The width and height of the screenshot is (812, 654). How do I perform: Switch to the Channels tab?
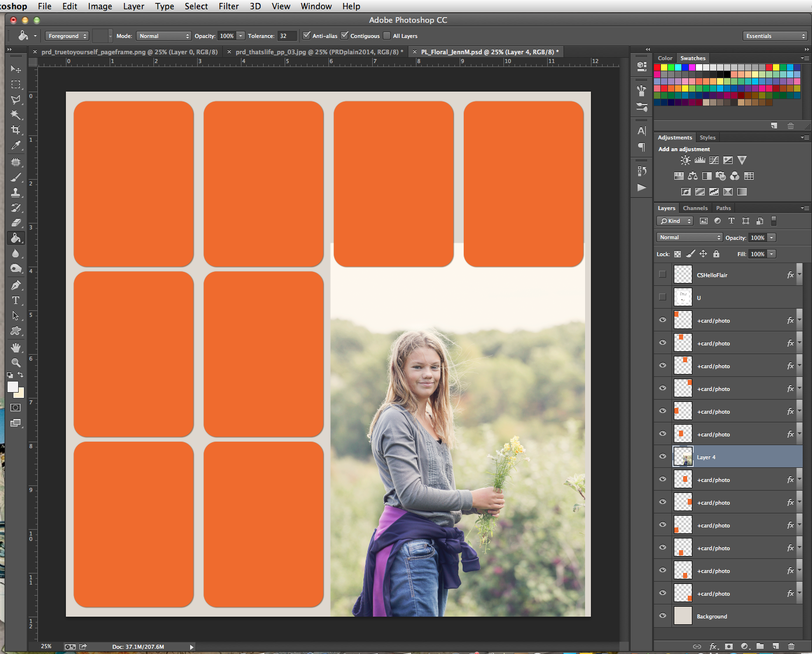[695, 208]
